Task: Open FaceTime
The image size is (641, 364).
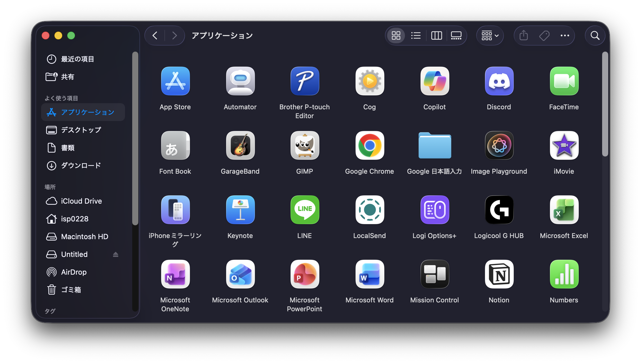Action: tap(564, 81)
